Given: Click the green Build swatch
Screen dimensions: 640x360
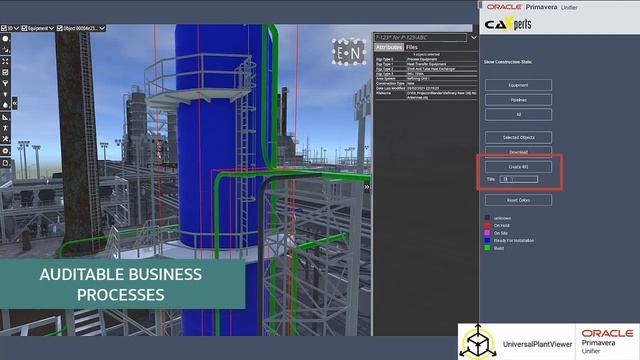Looking at the screenshot, I should click(x=487, y=248).
